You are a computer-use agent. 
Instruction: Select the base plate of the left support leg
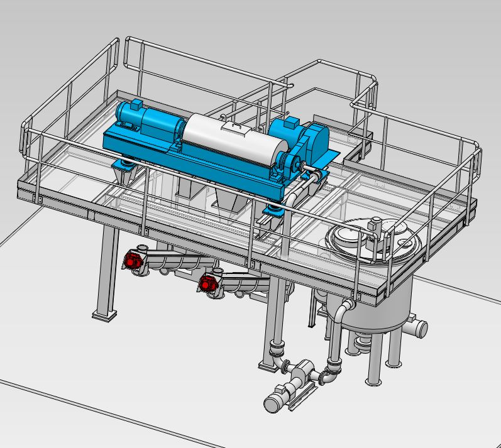(x=104, y=315)
